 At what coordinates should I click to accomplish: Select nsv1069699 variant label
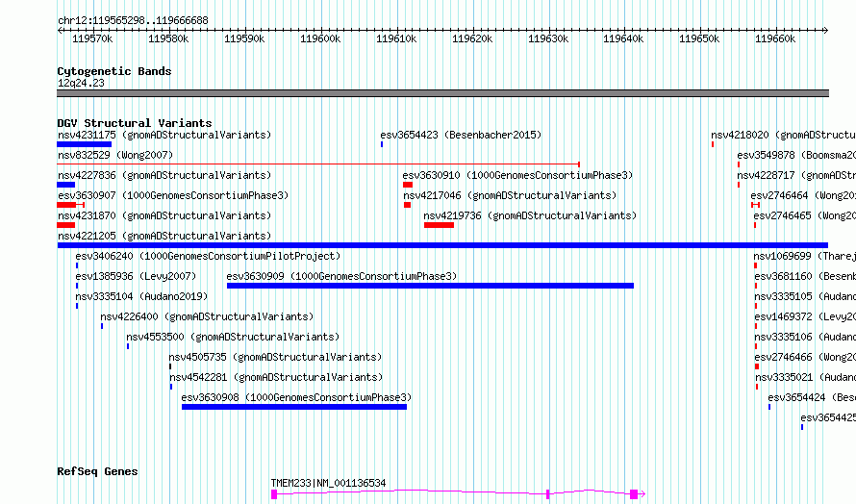pos(804,256)
